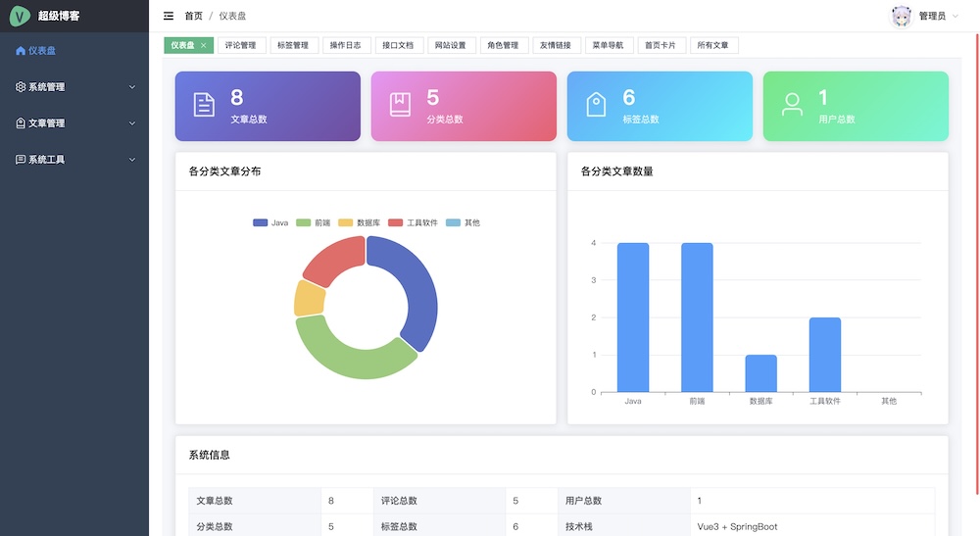Click the home icon beside 仪表盘
980x536 pixels.
pyautogui.click(x=21, y=51)
